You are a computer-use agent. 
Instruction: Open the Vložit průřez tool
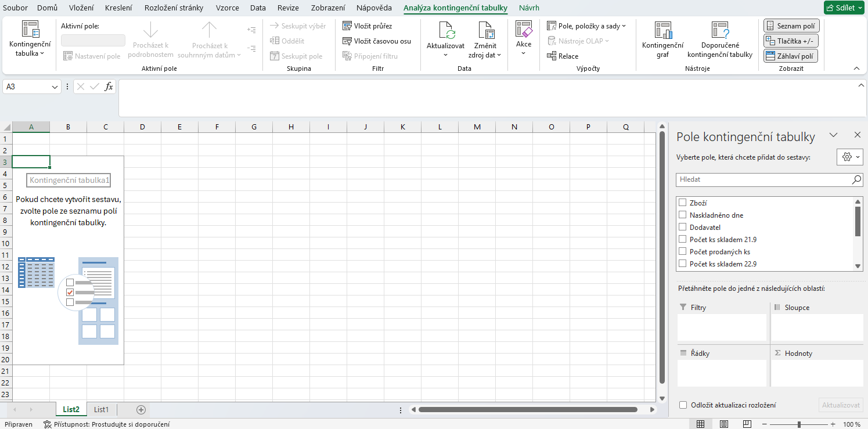coord(369,25)
